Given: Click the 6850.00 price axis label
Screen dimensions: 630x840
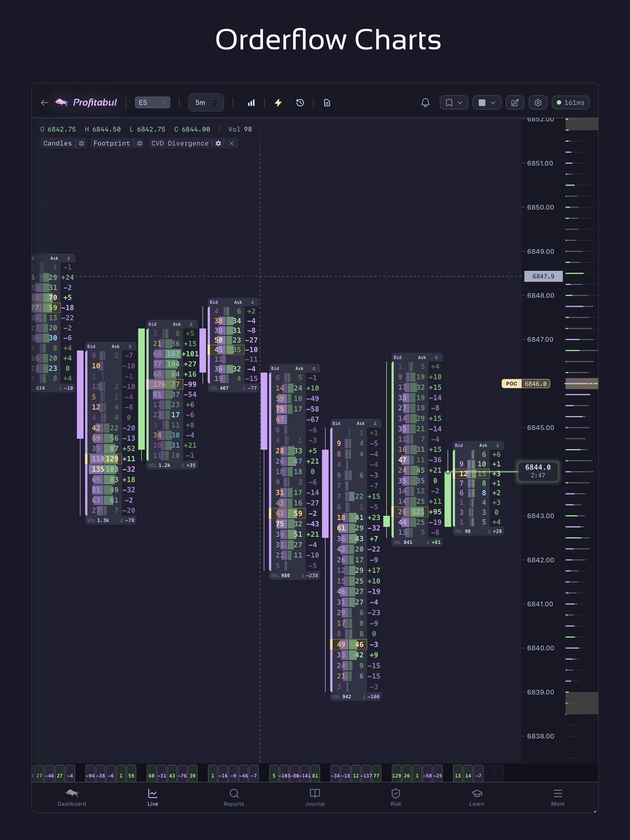Looking at the screenshot, I should tap(540, 207).
